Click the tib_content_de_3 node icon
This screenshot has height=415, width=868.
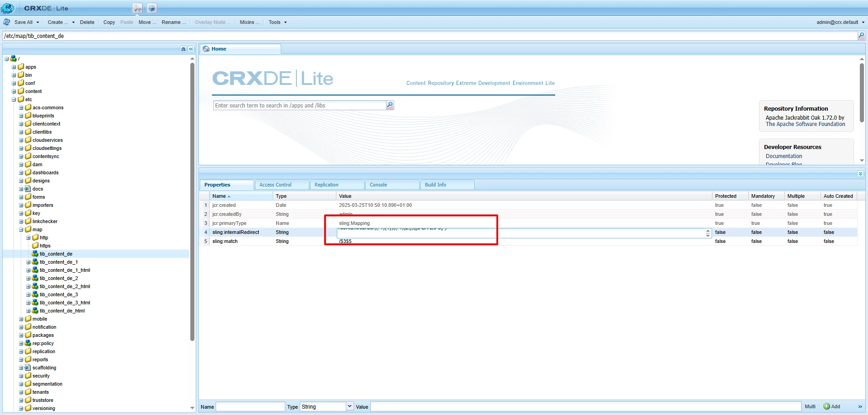click(35, 294)
